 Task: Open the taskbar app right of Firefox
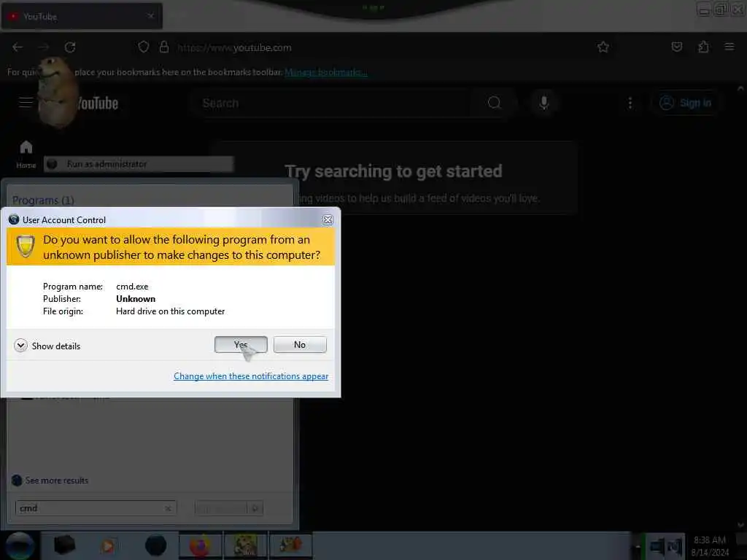245,545
